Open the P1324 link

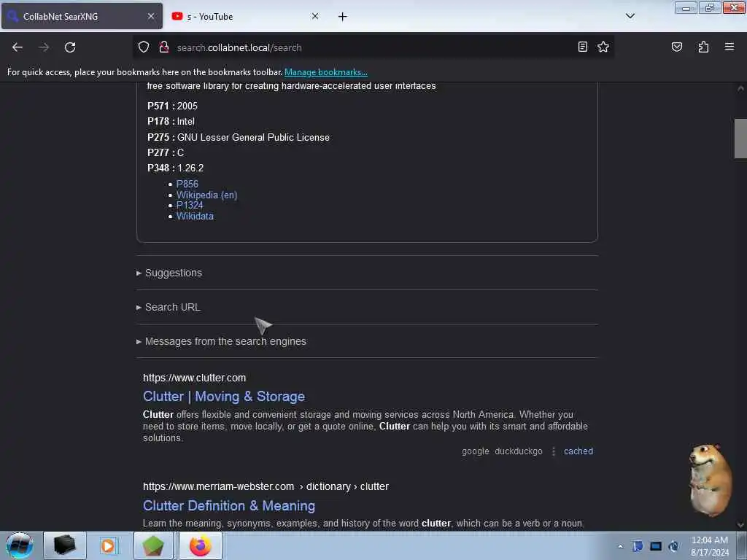pos(190,205)
